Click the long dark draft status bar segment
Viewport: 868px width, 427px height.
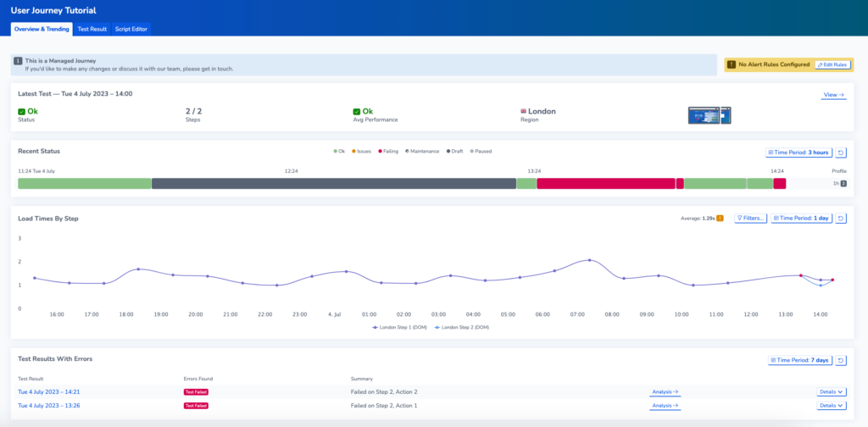tap(334, 184)
